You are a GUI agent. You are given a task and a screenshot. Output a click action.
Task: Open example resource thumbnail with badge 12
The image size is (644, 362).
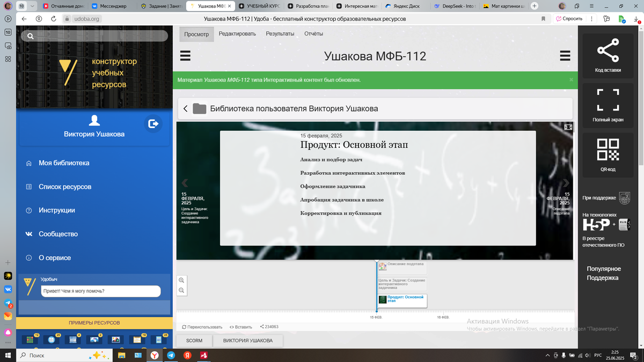[x=29, y=339]
